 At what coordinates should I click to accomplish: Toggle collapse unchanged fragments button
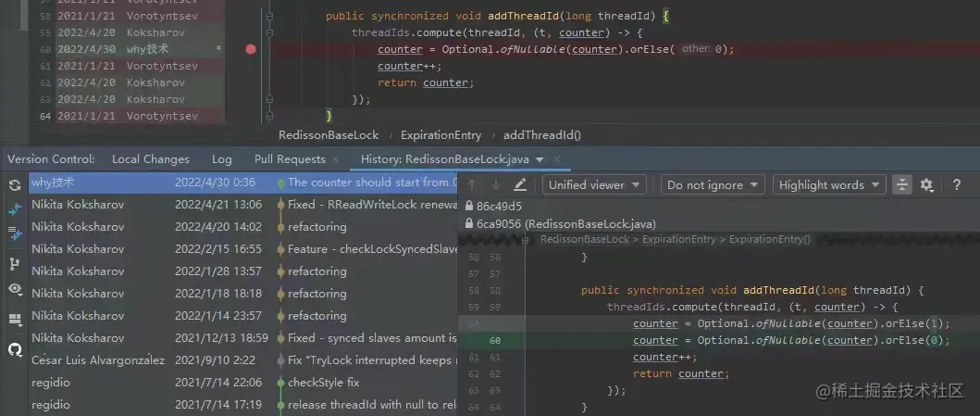(x=902, y=184)
